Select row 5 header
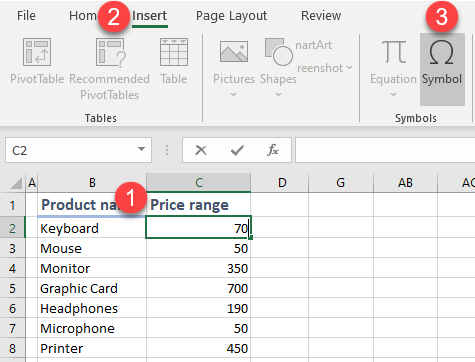Image resolution: width=475 pixels, height=362 pixels. pyautogui.click(x=12, y=289)
